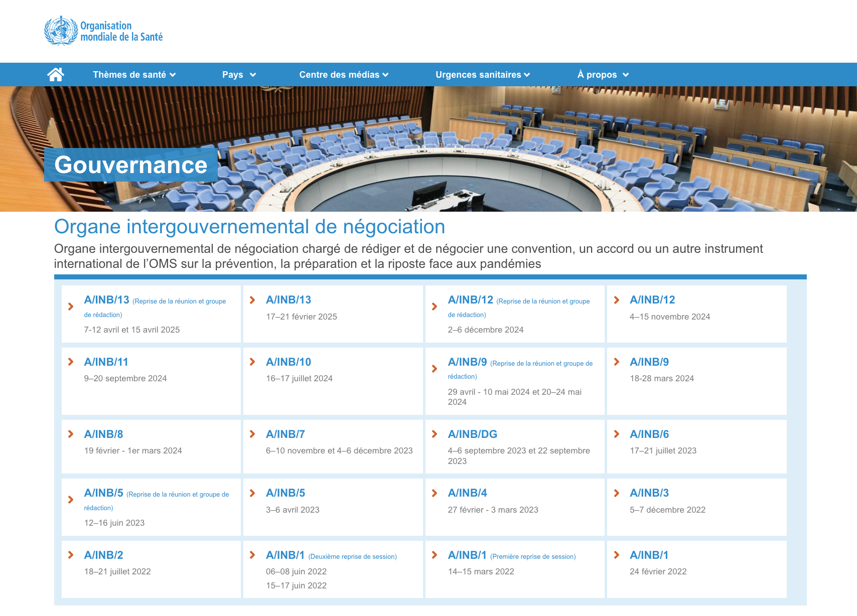Expand Urgences sanitaires chevron
This screenshot has width=857, height=616.
(x=527, y=75)
